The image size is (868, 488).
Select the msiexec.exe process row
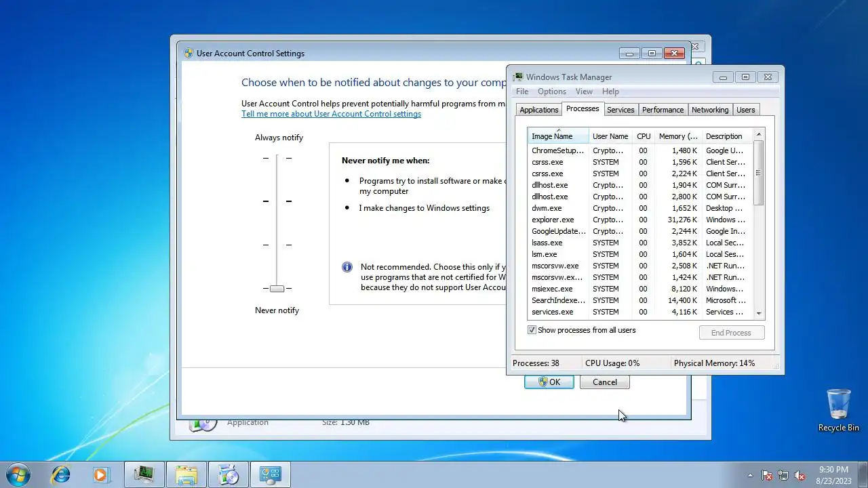(x=640, y=289)
